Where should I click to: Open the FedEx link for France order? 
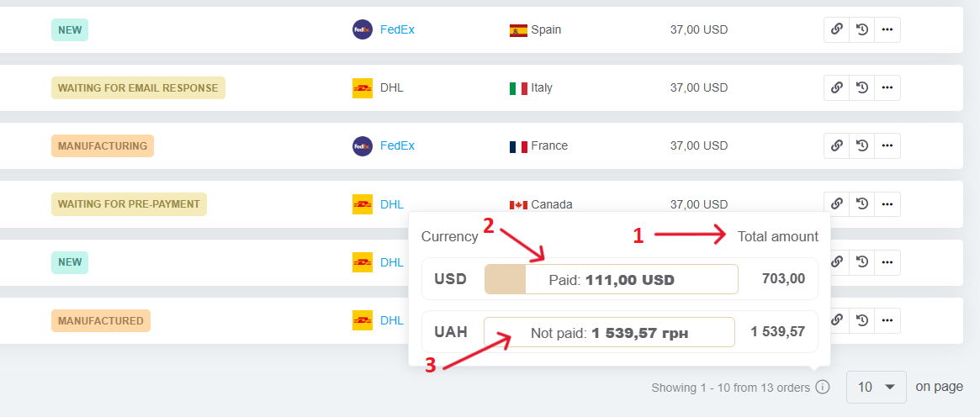point(397,145)
